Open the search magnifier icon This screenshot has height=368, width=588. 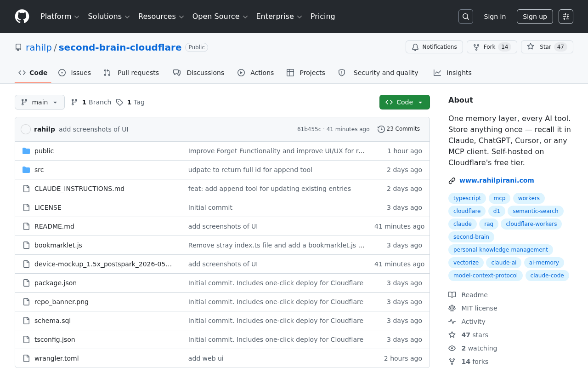(x=466, y=17)
